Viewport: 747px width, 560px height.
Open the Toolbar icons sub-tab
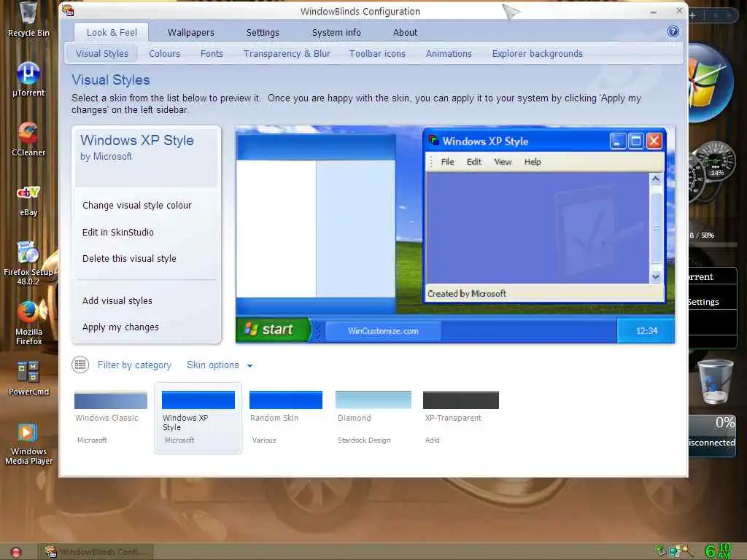pyautogui.click(x=377, y=53)
